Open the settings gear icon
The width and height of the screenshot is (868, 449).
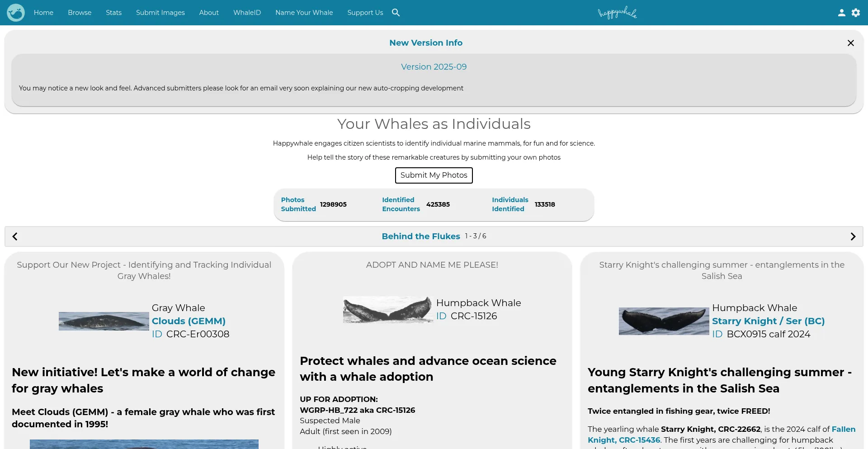[856, 13]
